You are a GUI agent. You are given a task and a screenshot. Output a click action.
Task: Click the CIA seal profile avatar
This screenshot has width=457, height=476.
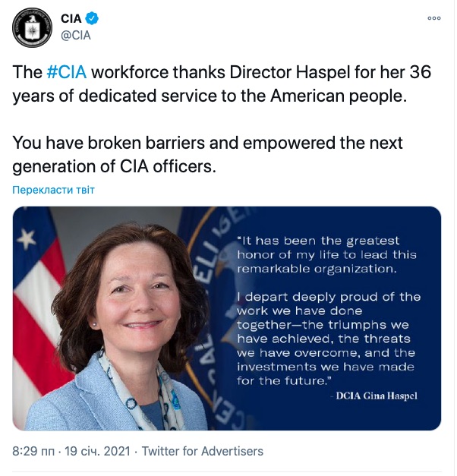pos(32,27)
